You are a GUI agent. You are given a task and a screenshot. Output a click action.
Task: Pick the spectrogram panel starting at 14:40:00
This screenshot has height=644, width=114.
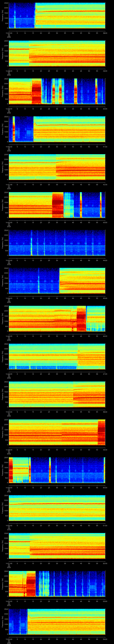(x=57, y=129)
